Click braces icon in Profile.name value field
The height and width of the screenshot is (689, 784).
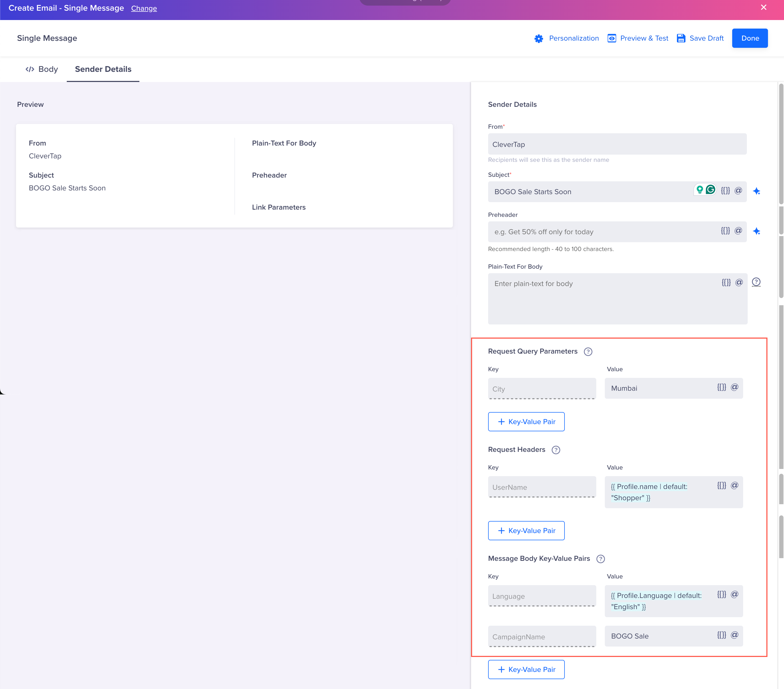click(722, 485)
